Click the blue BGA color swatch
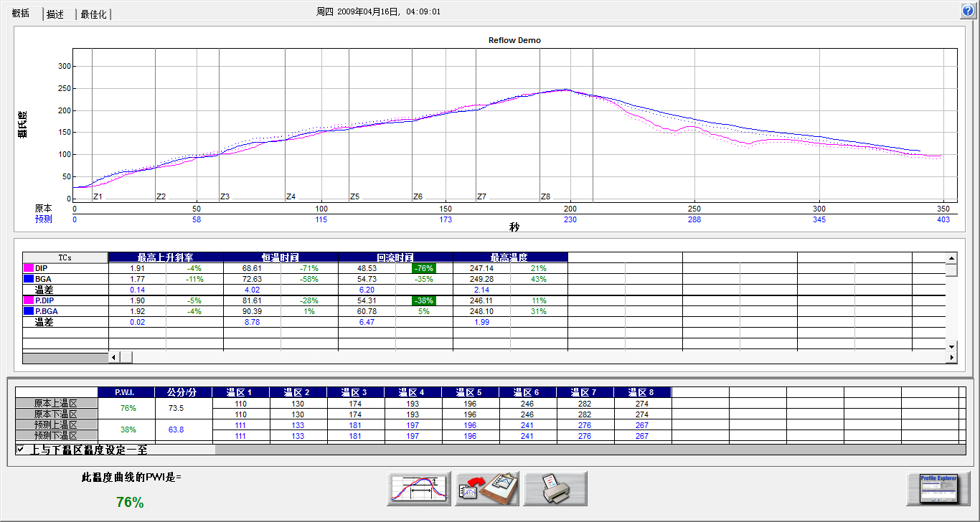The image size is (980, 522). point(29,279)
